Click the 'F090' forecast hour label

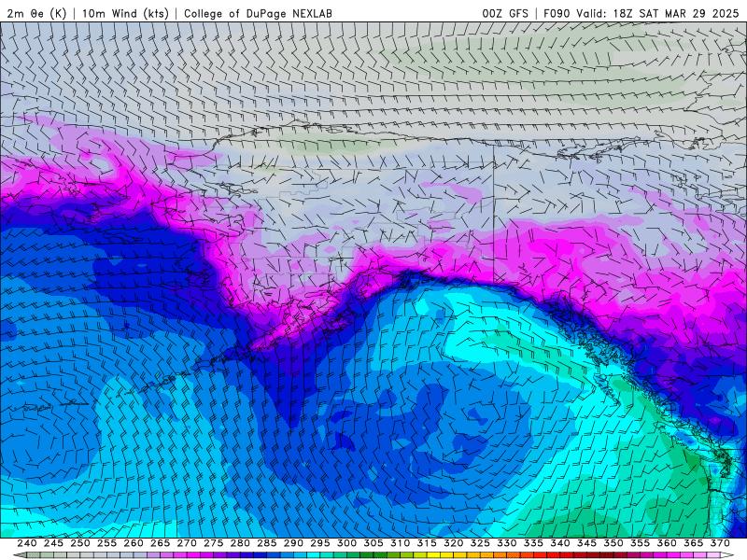(x=557, y=13)
